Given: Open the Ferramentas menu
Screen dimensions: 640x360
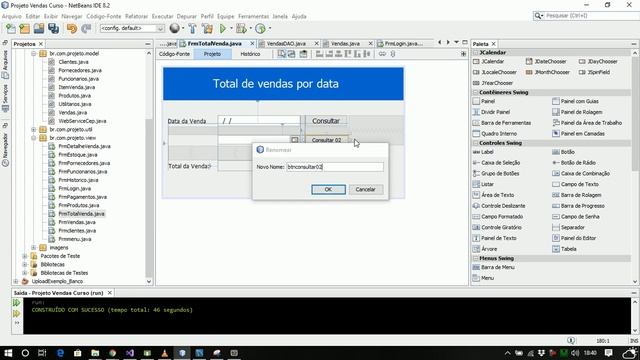Looking at the screenshot, I should [x=253, y=16].
